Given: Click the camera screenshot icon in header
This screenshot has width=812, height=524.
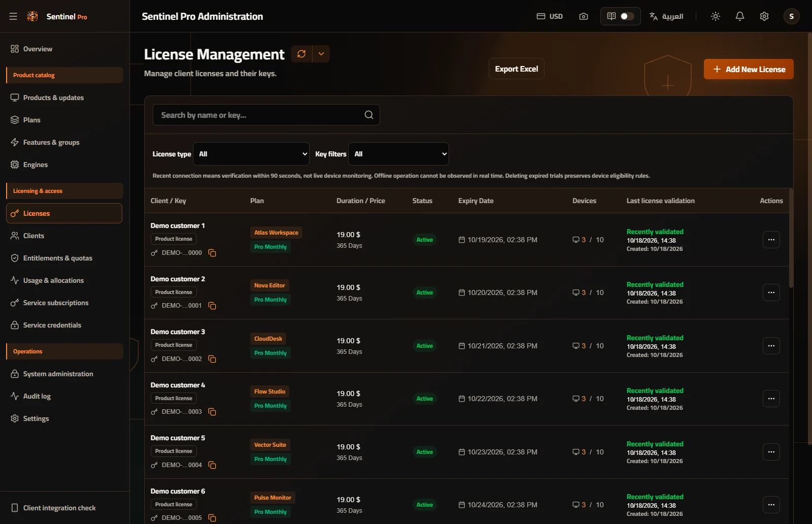Looking at the screenshot, I should tap(584, 16).
